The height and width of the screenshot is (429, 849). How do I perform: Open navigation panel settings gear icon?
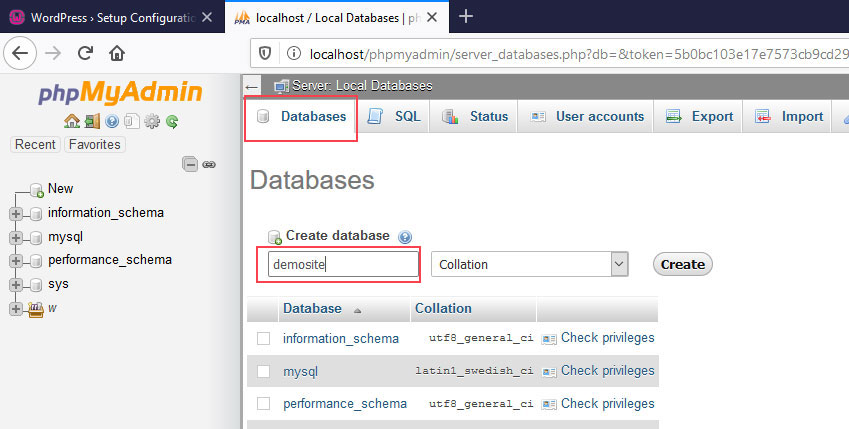pyautogui.click(x=152, y=121)
